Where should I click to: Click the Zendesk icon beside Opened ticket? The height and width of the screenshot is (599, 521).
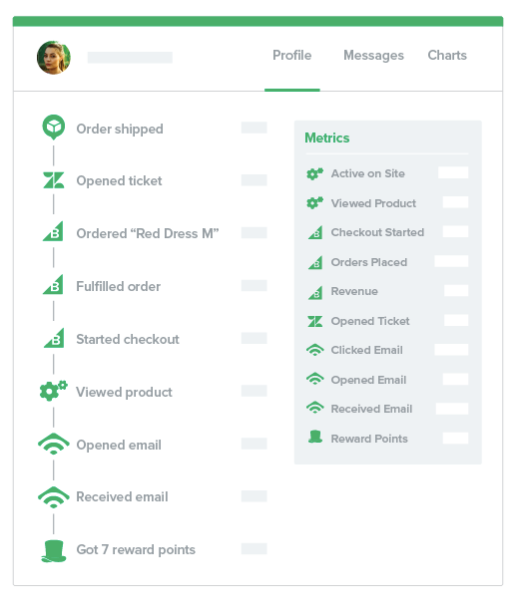[53, 180]
